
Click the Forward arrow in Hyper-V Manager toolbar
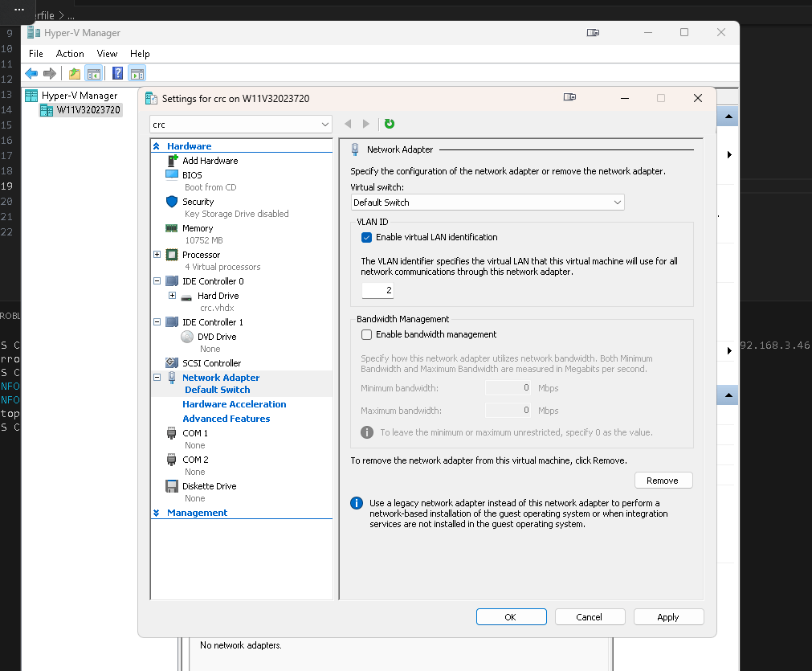tap(50, 74)
